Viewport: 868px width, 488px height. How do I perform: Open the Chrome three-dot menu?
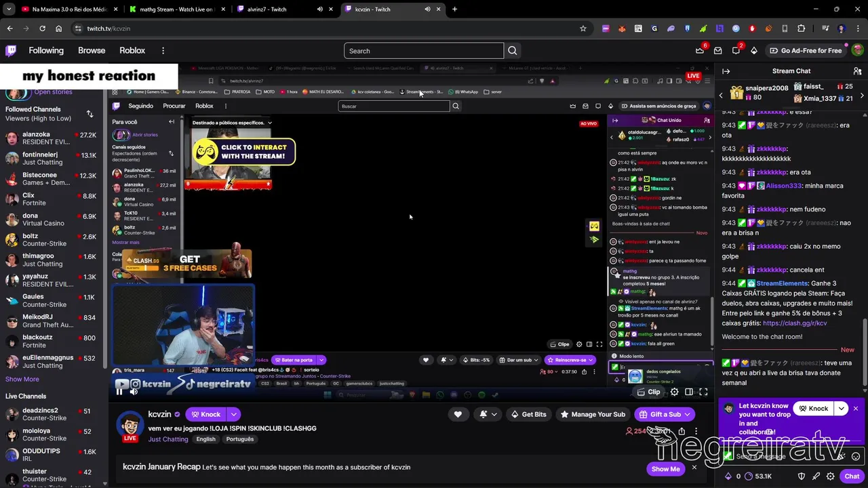click(857, 28)
